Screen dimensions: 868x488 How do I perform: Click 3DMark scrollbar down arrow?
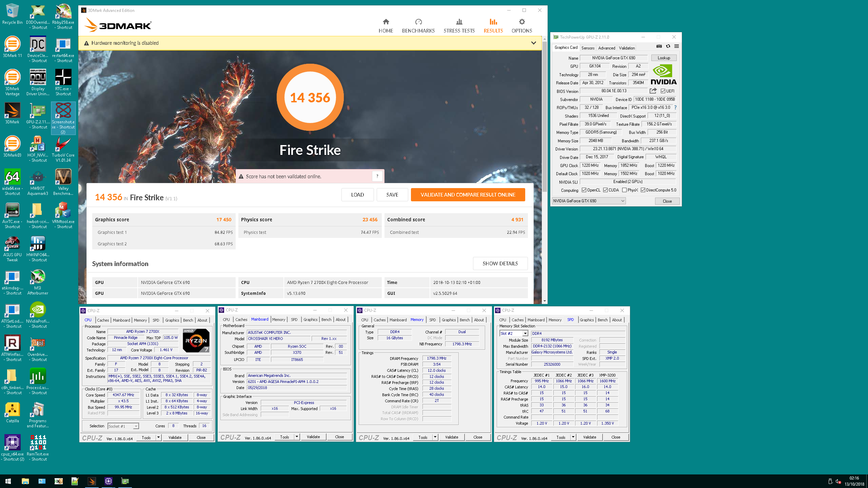[545, 301]
